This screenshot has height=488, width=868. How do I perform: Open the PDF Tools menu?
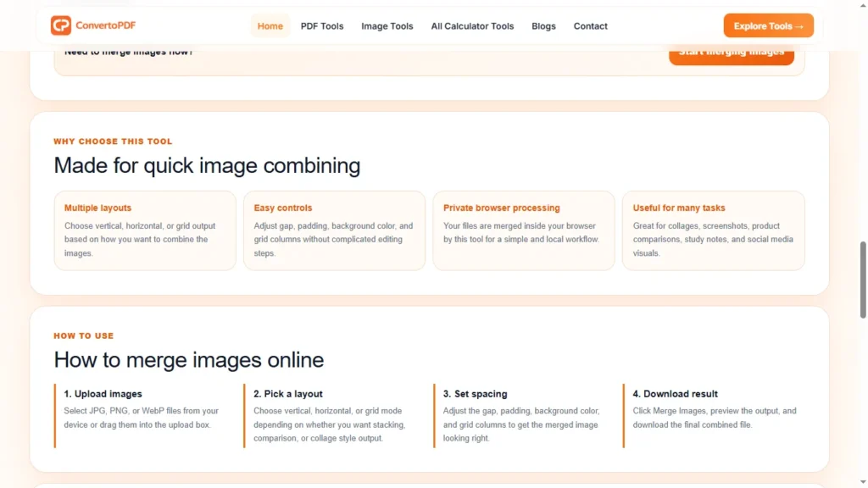coord(322,26)
